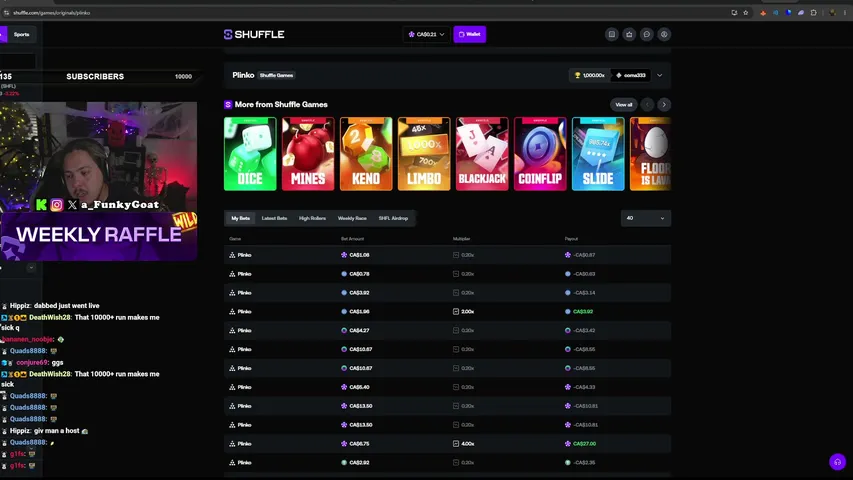Open the browser profile avatar
Viewport: 853px width, 480px height.
pos(832,13)
